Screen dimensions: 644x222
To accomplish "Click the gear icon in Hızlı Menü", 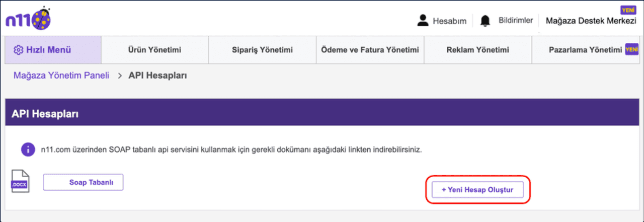I will pyautogui.click(x=19, y=50).
